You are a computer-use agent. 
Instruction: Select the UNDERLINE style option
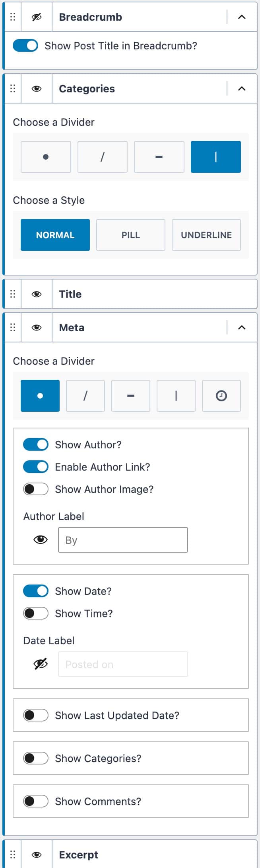click(206, 235)
